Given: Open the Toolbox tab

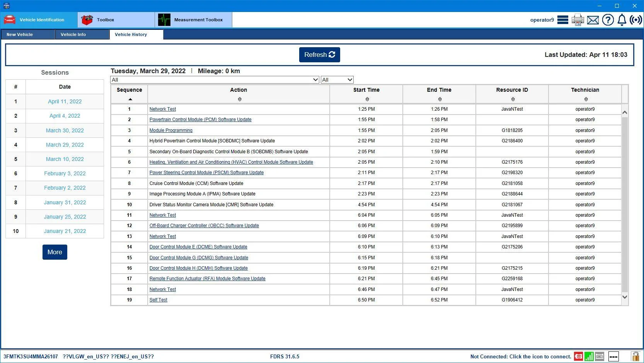Looking at the screenshot, I should [x=116, y=20].
